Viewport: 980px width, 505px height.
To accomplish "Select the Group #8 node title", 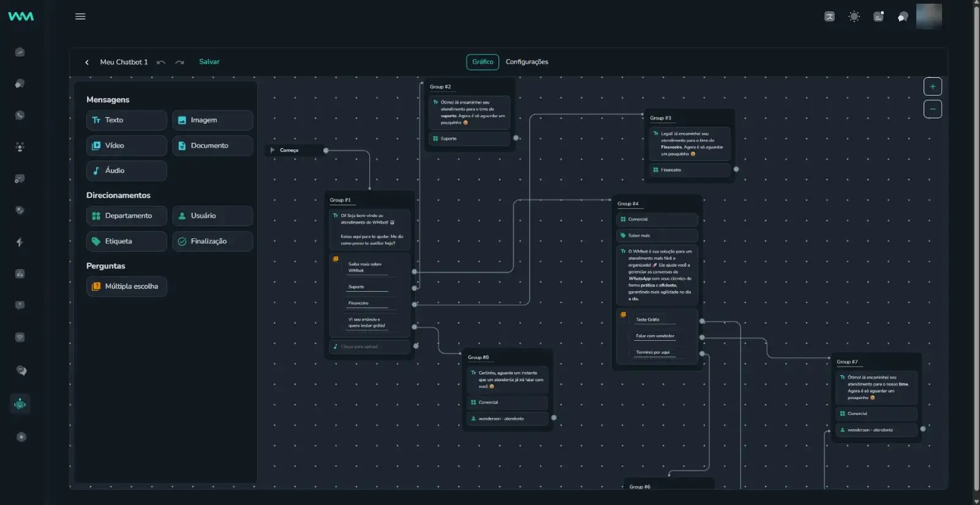I will click(478, 357).
